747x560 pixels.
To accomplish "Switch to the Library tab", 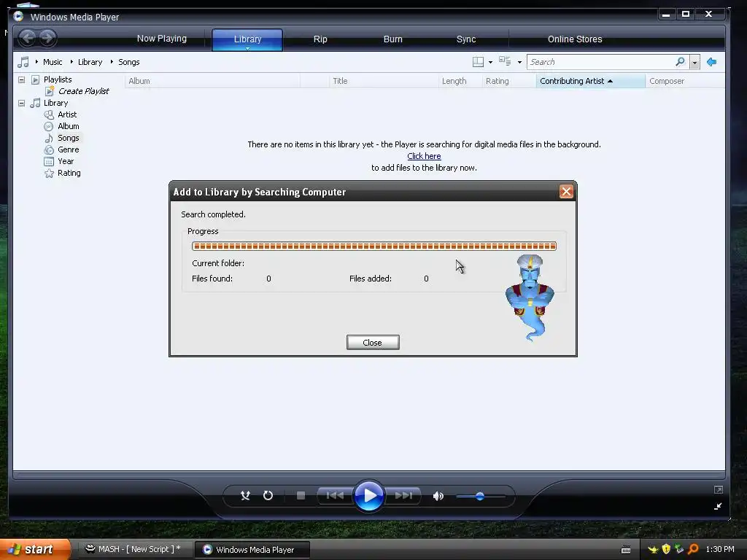I will (x=247, y=39).
